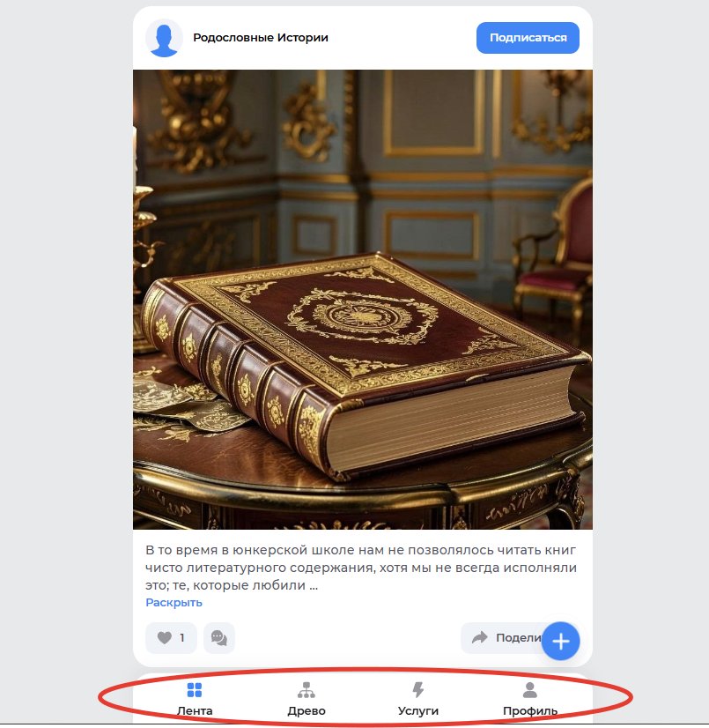Open the antique book post image
This screenshot has height=728, width=709.
pos(362,300)
